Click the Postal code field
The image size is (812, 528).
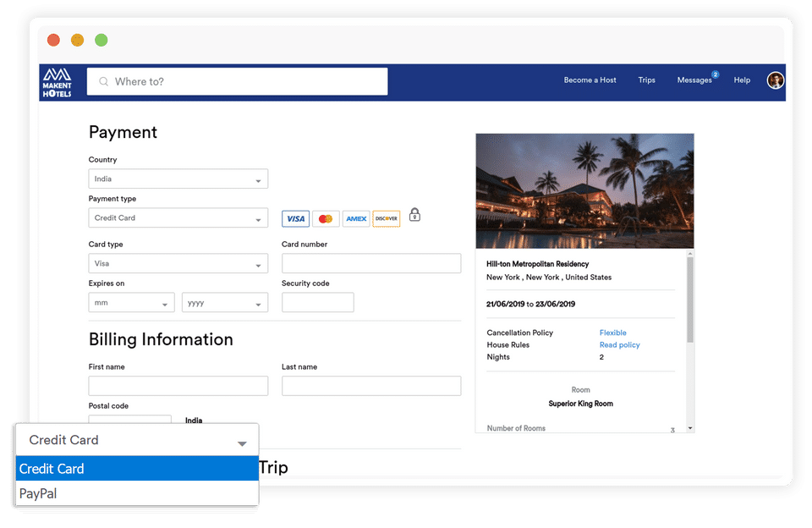130,419
